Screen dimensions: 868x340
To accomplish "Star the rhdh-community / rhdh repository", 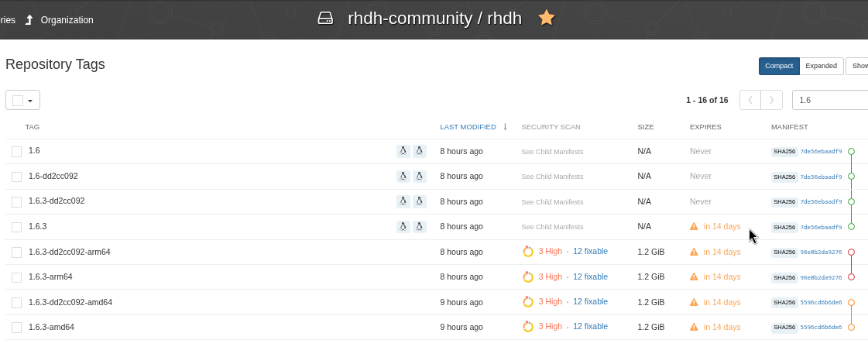I will (547, 18).
